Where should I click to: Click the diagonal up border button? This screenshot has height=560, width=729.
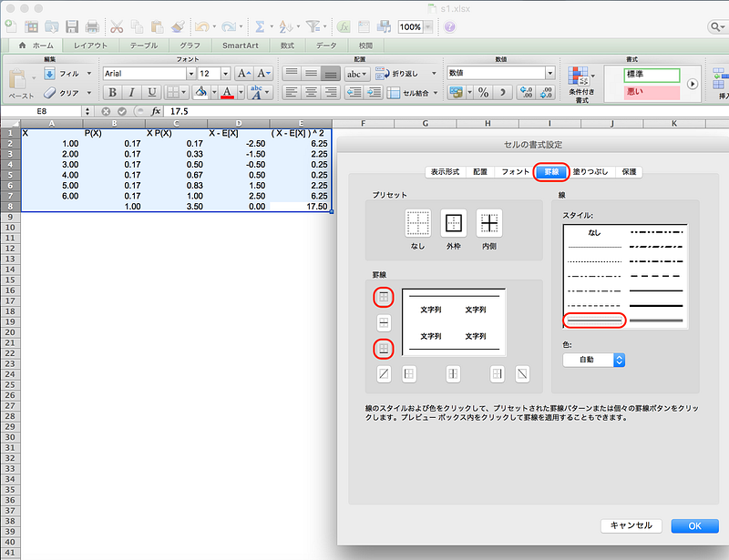coord(384,373)
